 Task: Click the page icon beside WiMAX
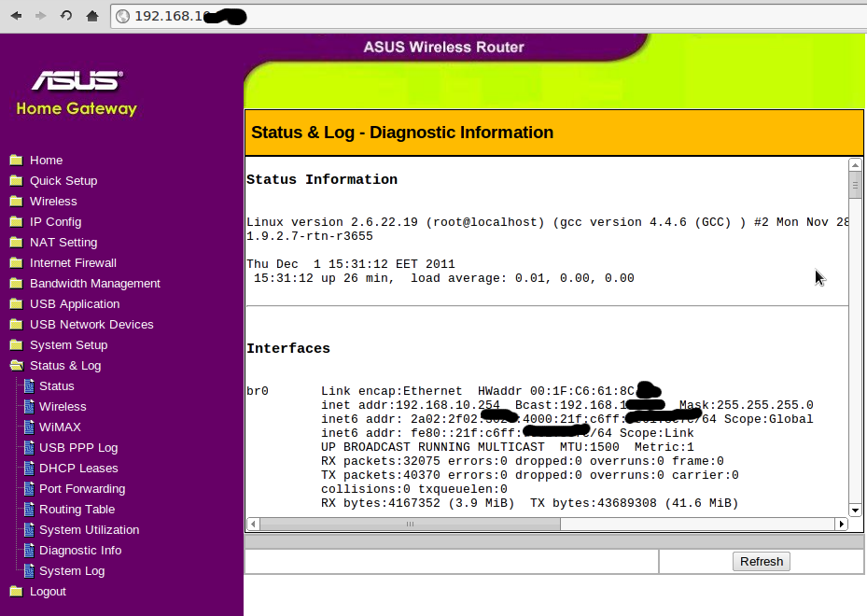pyautogui.click(x=29, y=427)
